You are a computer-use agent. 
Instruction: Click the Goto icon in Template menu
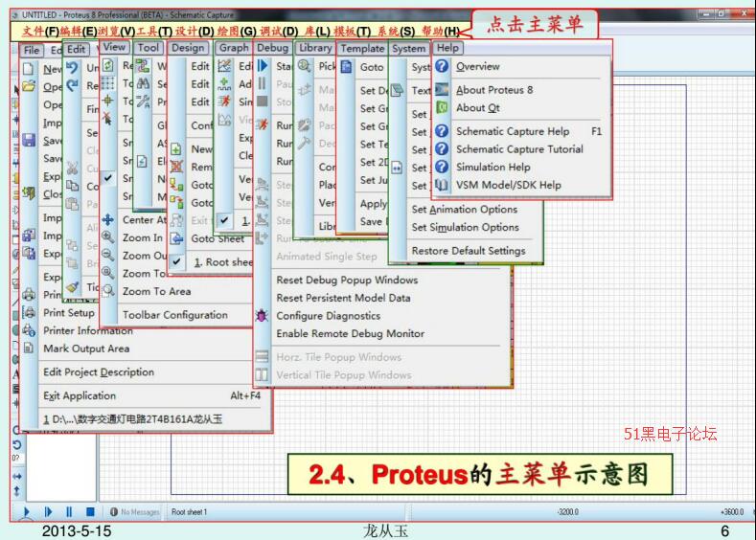point(346,66)
